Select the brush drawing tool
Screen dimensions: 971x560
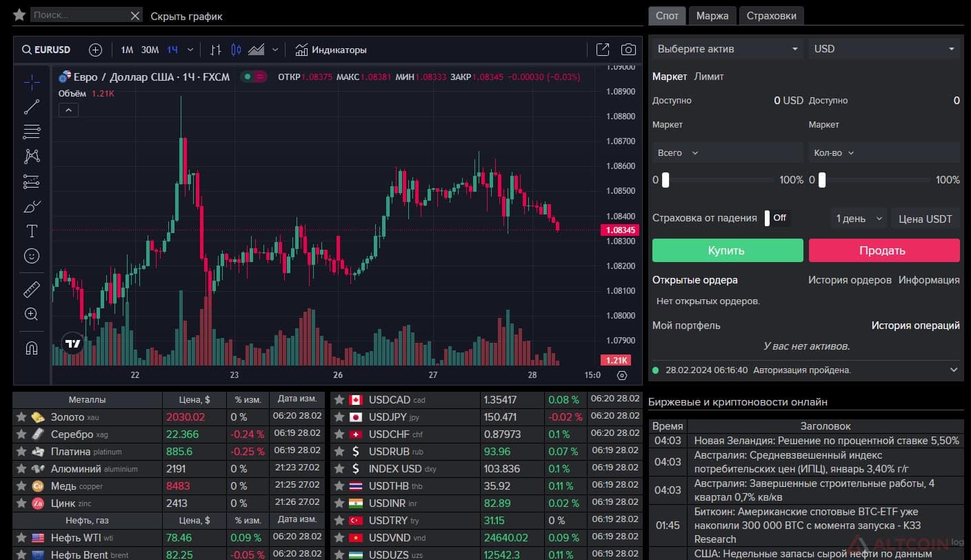pyautogui.click(x=32, y=206)
